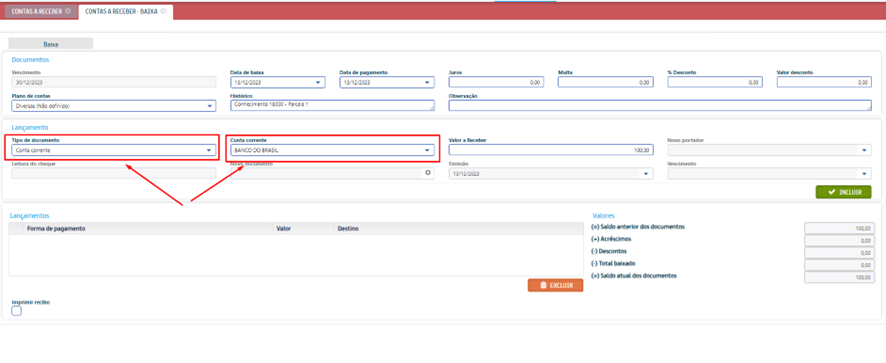
Task: Open the Data de baixa date dropdown
Action: (x=318, y=83)
